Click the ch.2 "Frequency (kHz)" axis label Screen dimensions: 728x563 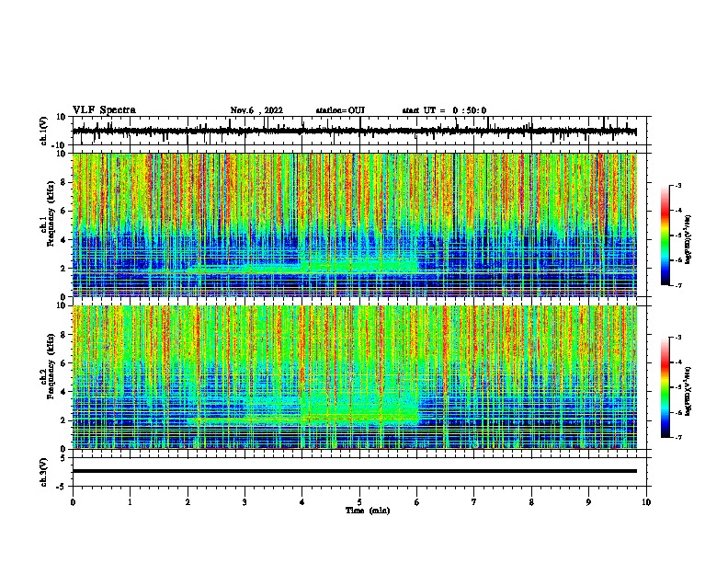pos(51,366)
